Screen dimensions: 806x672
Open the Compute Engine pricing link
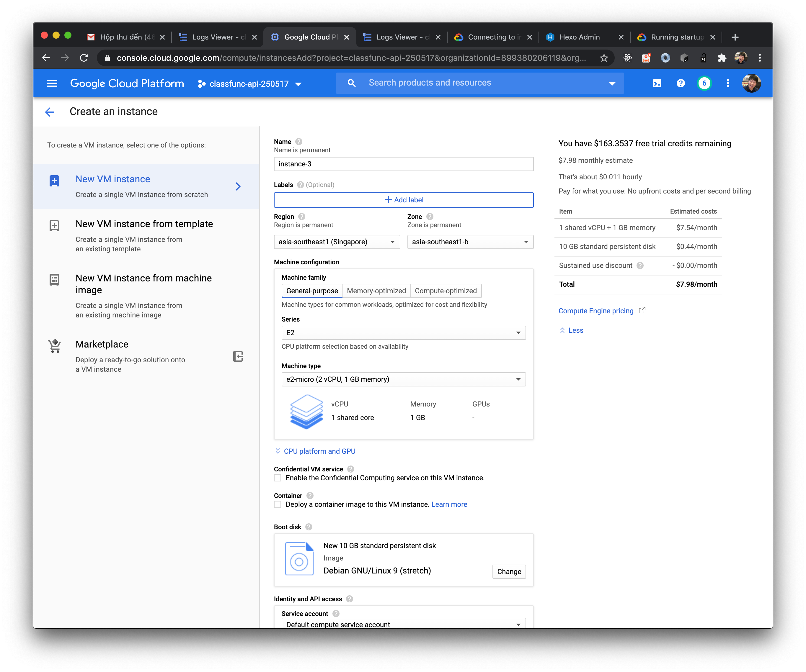pos(596,311)
